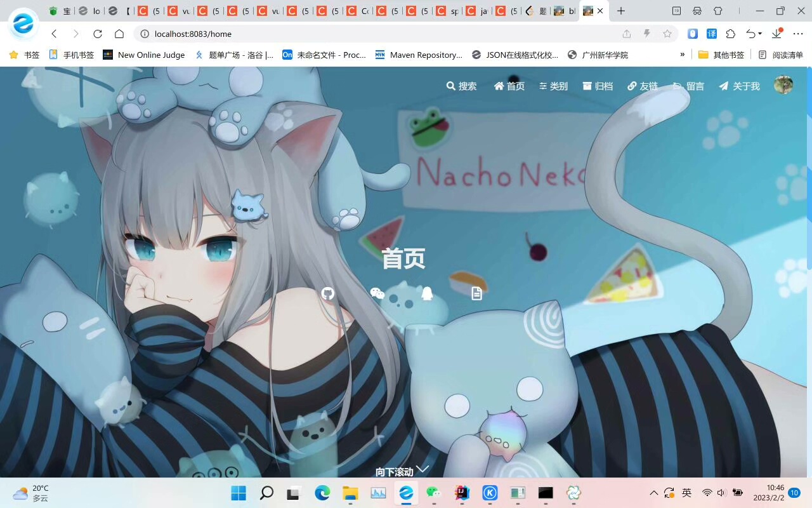Click the WeChat contact icon
This screenshot has width=812, height=508.
click(377, 293)
